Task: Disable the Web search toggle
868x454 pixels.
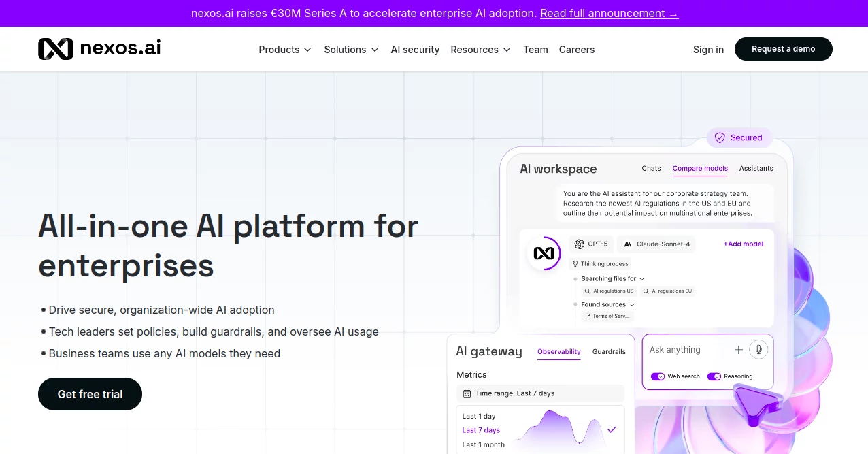Action: pyautogui.click(x=658, y=376)
